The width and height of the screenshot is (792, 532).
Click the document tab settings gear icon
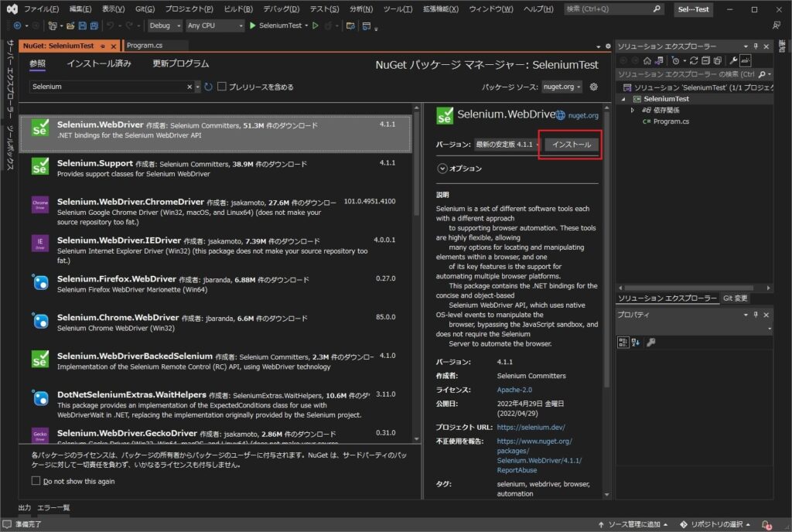pos(608,46)
